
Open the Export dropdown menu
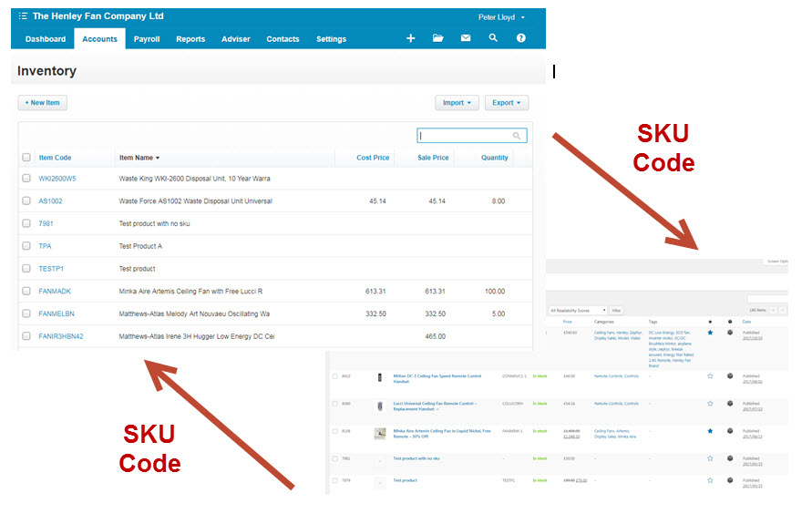click(x=506, y=103)
